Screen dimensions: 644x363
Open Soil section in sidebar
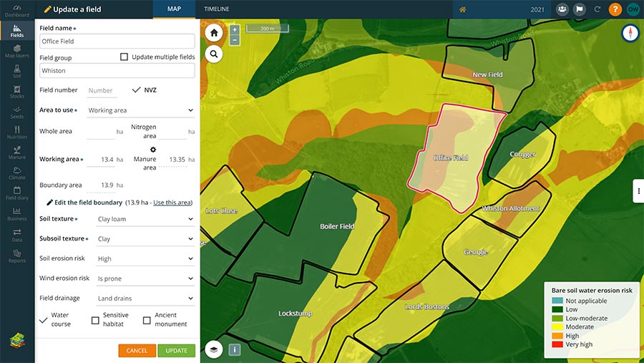[x=17, y=70]
